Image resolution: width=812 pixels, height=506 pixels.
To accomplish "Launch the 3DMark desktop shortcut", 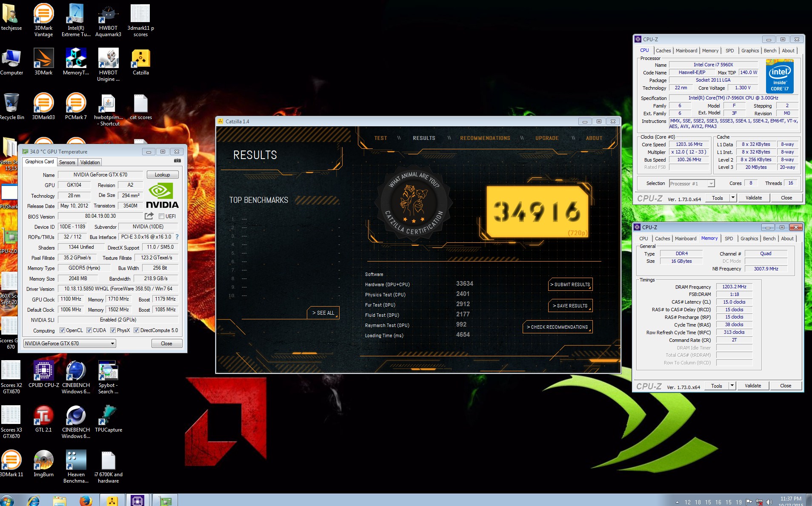I will [43, 62].
